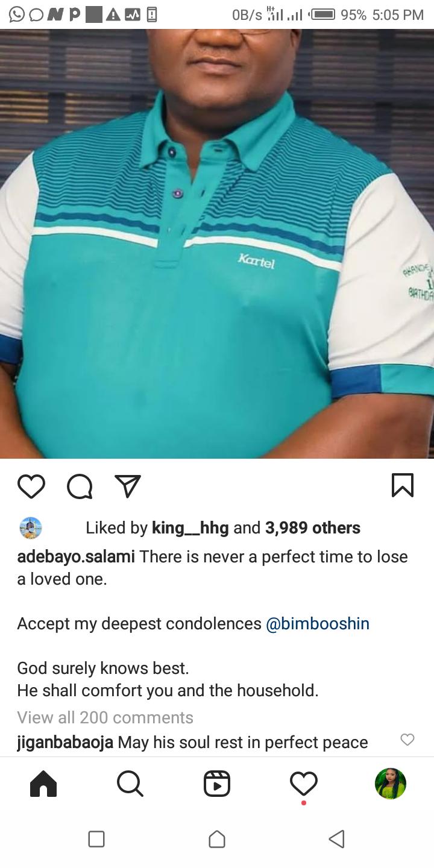This screenshot has height=868, width=434.
Task: Open your profile via avatar in bottom bar
Action: pos(391,784)
